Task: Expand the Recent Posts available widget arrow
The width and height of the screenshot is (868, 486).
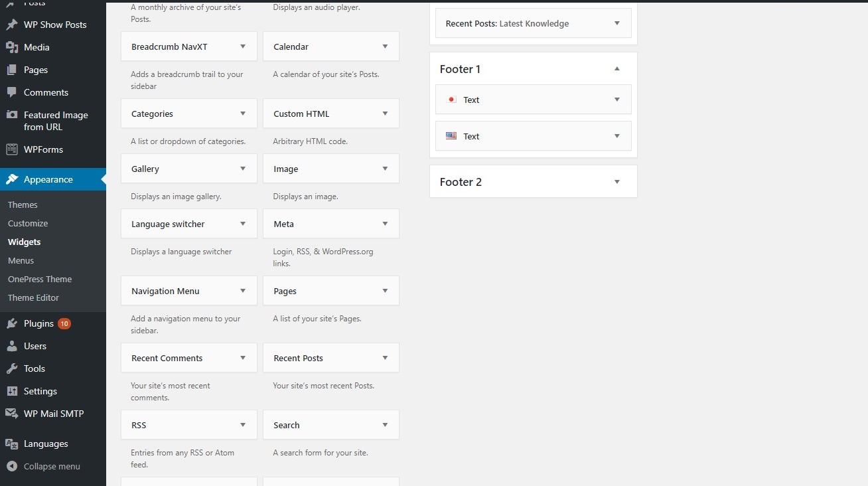Action: (x=385, y=358)
